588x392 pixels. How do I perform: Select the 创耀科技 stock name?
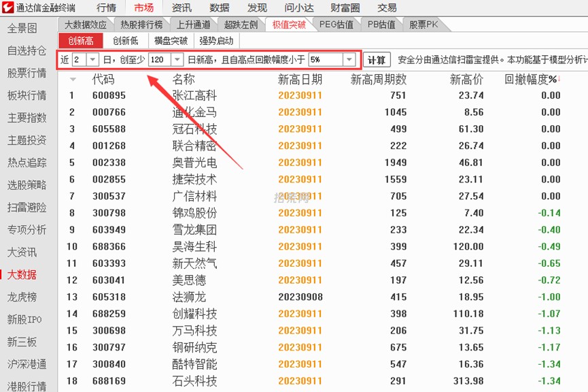pyautogui.click(x=194, y=314)
